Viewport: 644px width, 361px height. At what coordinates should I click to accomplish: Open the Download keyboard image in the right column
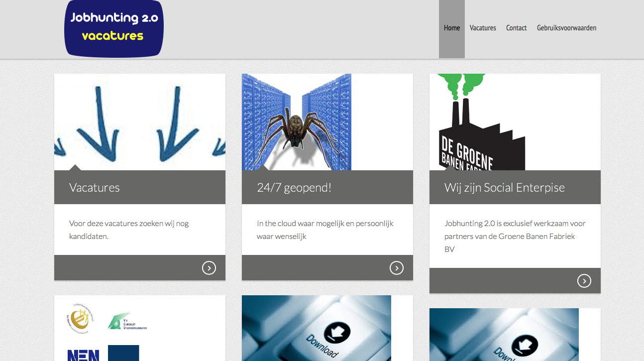click(504, 335)
